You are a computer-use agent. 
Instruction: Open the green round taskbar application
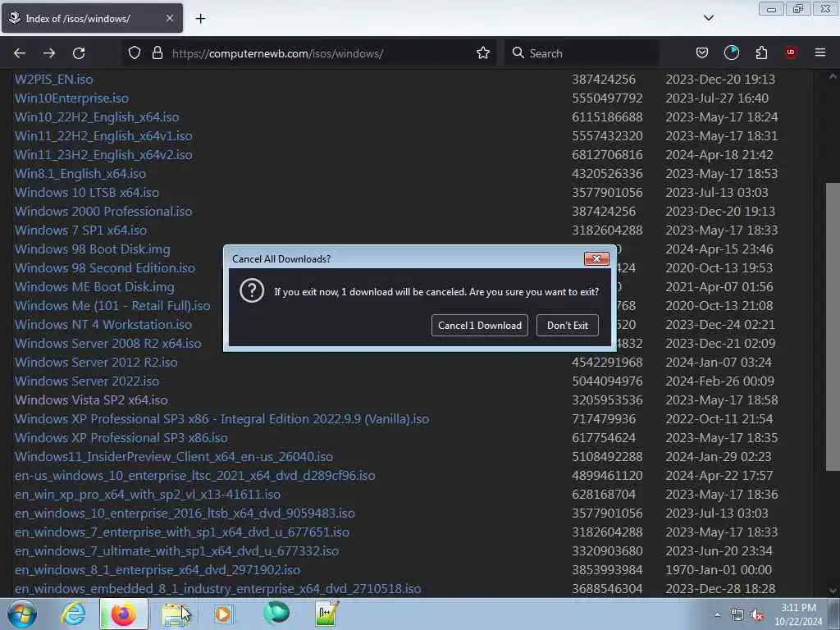point(276,614)
